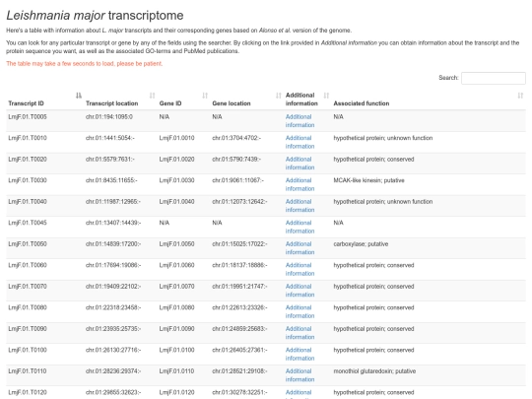Select transcript cell LmjF.01.T0010

pyautogui.click(x=28, y=138)
